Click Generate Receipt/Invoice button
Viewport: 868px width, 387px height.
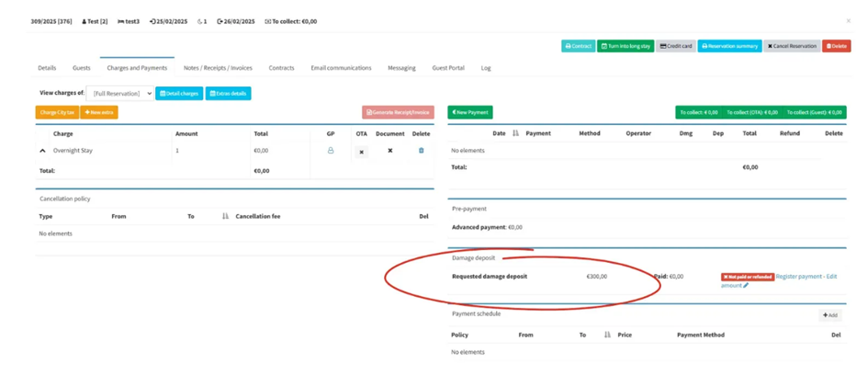[x=398, y=112]
